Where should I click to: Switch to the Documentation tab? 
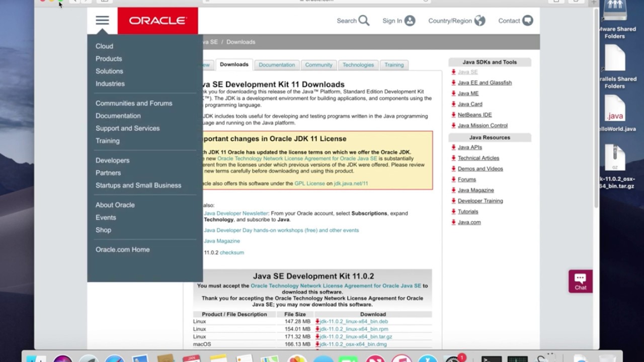point(277,65)
